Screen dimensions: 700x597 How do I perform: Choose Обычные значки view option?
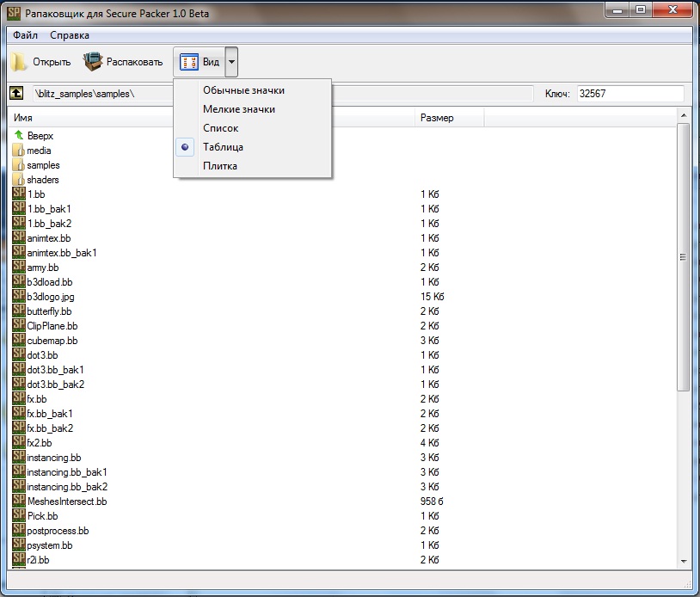[x=252, y=90]
